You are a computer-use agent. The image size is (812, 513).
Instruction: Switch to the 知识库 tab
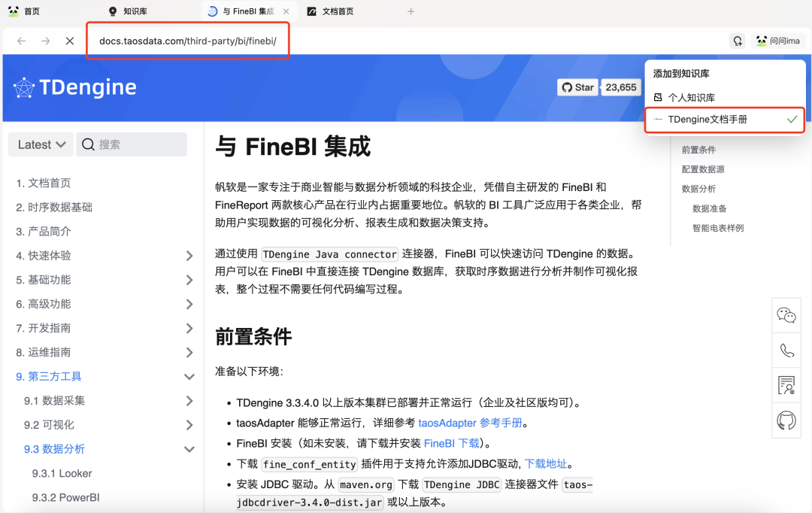click(x=128, y=11)
